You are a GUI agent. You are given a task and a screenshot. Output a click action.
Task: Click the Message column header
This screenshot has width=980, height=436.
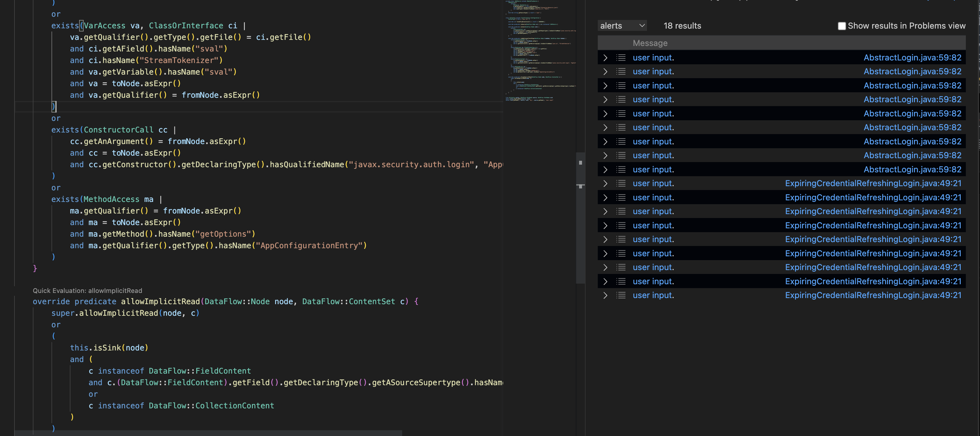(x=650, y=43)
